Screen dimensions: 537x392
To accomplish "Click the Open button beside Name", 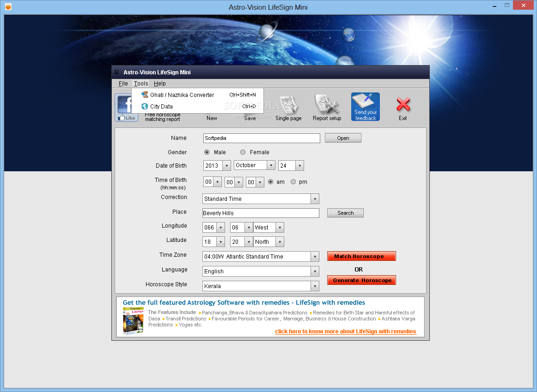I will (343, 138).
